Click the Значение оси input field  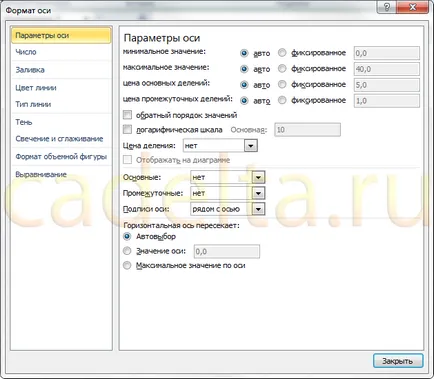[x=227, y=251]
